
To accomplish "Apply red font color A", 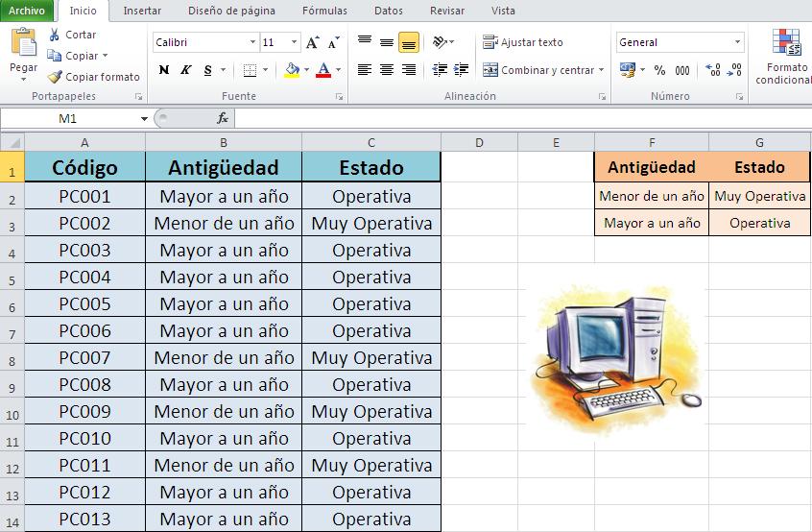I will pos(323,70).
